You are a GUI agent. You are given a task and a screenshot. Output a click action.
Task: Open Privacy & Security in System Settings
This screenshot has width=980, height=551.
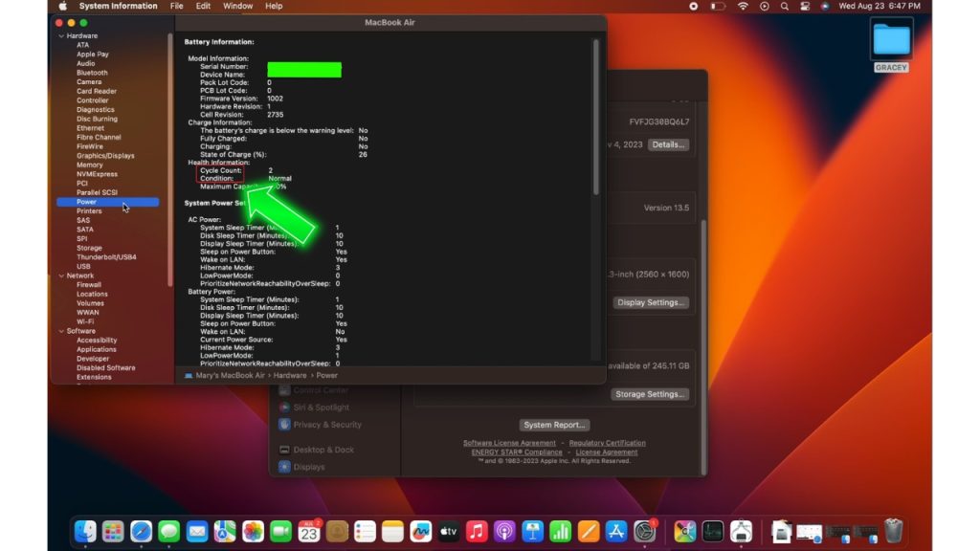tap(321, 425)
